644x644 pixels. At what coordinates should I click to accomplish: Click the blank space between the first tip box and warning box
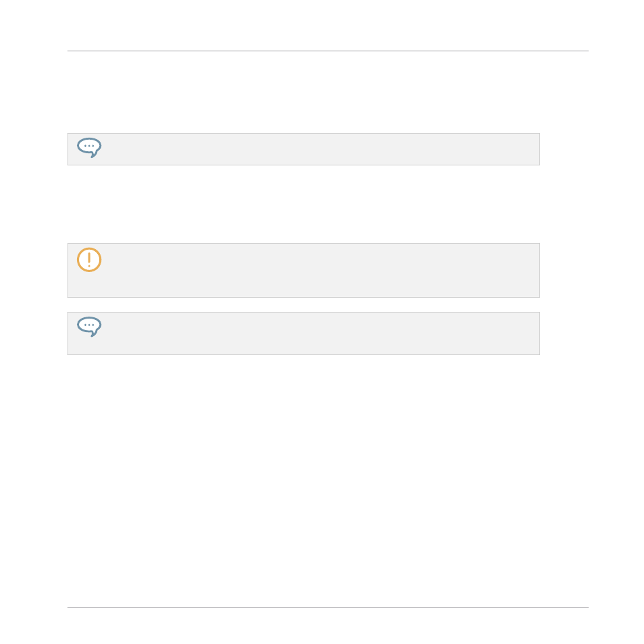[x=304, y=204]
